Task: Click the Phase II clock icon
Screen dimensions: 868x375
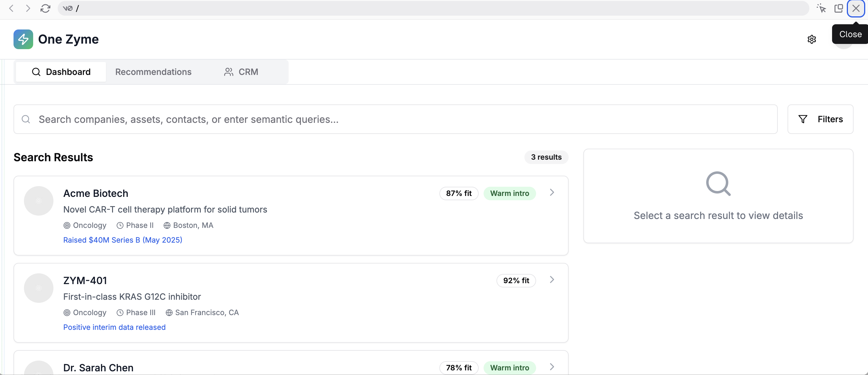Action: coord(120,225)
